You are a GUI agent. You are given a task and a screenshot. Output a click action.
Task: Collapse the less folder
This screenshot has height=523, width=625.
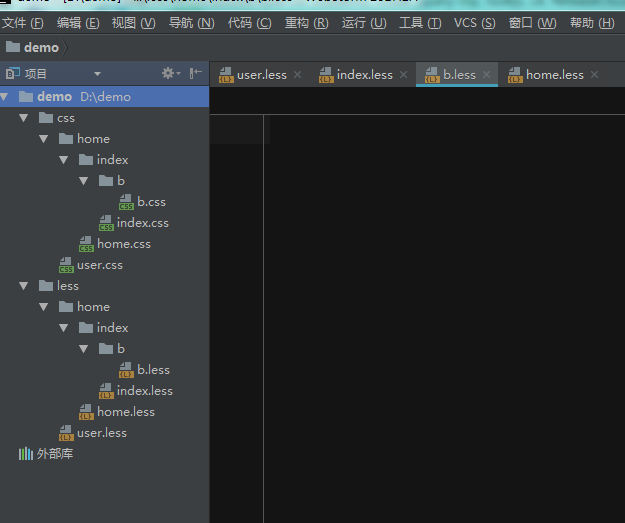(x=24, y=286)
